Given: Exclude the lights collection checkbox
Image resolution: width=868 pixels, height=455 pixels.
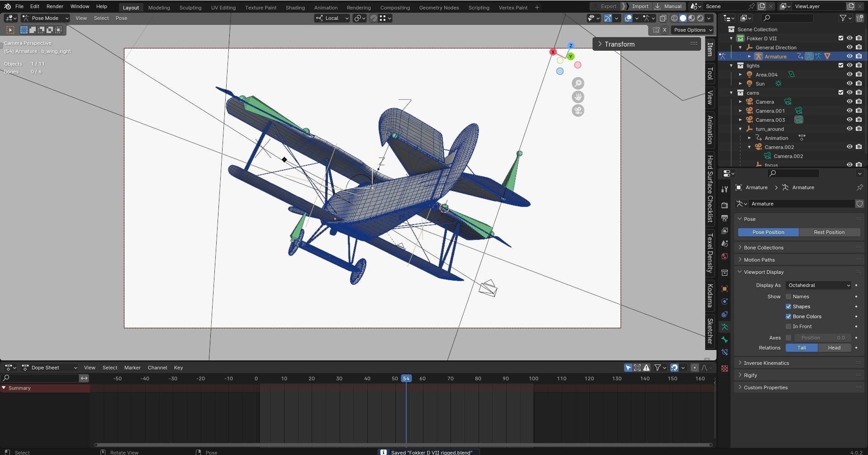Looking at the screenshot, I should point(840,66).
